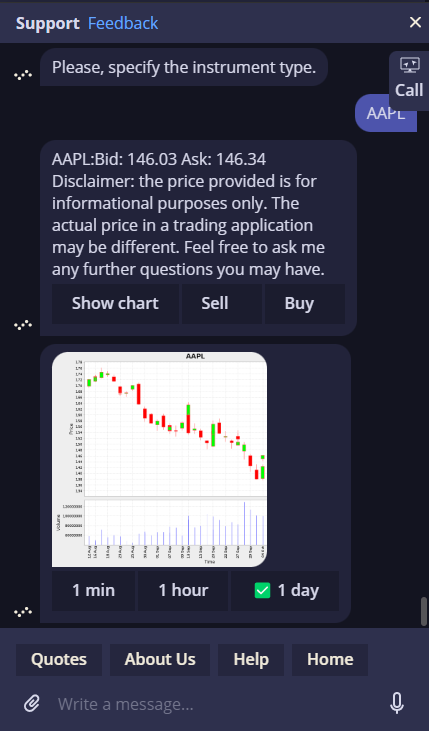
Task: Click the chat scrollbar thumb
Action: click(x=424, y=611)
